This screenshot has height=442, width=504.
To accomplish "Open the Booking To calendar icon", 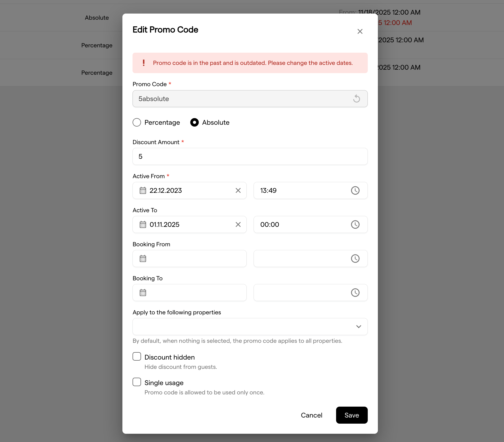I will (x=143, y=293).
